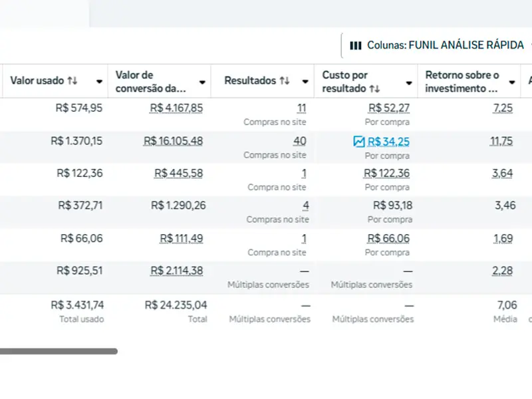Click the 40 Compras no site result
Image resolution: width=532 pixels, height=399 pixels.
pyautogui.click(x=299, y=141)
